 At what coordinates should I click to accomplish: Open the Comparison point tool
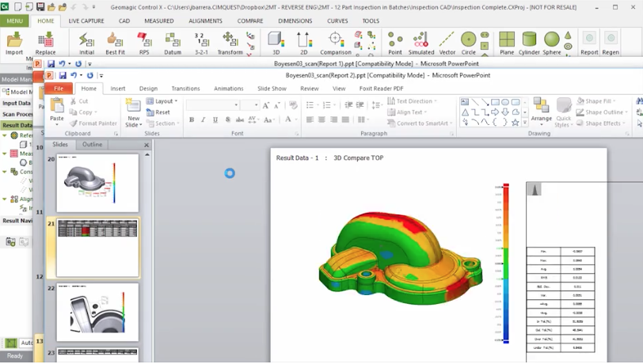pyautogui.click(x=336, y=43)
